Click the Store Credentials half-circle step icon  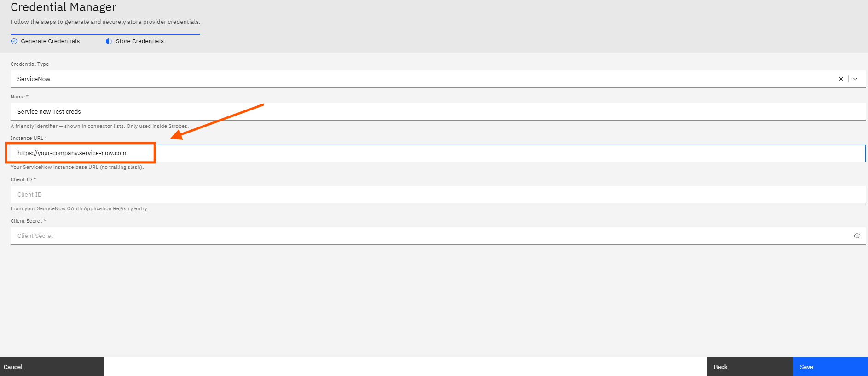[109, 41]
